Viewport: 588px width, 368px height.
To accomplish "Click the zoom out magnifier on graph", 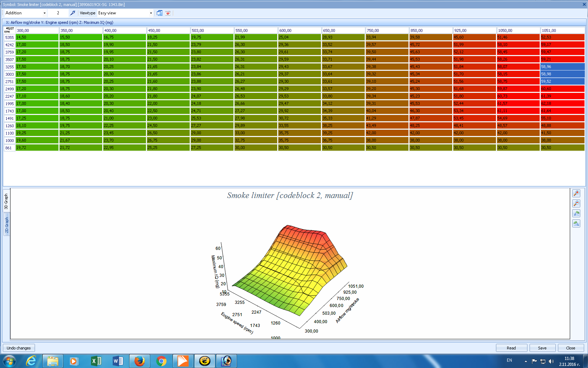I will (576, 203).
